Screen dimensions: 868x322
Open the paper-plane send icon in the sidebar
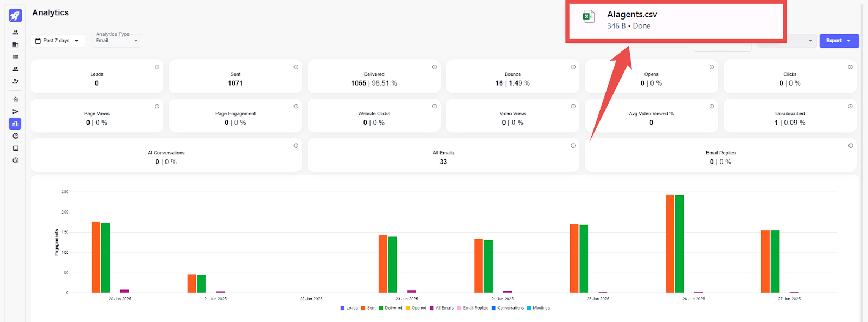pyautogui.click(x=15, y=112)
